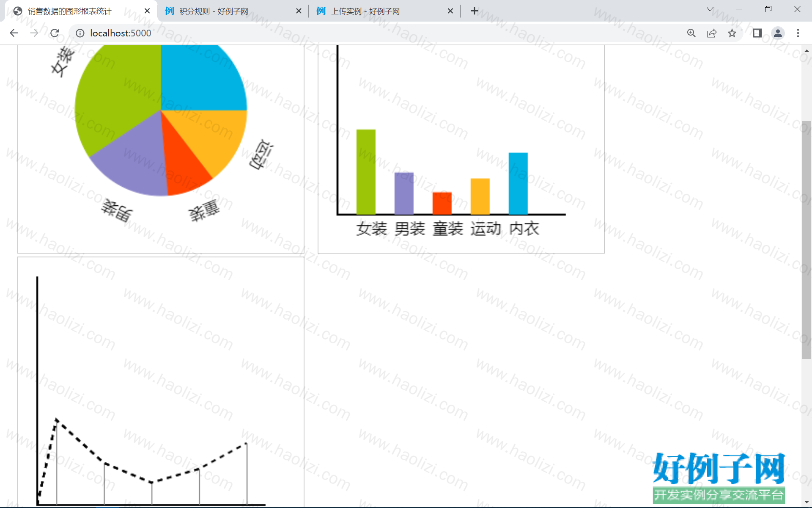Screen dimensions: 812x508
Task: Click the rotated 运动 label beside pie
Action: [262, 155]
